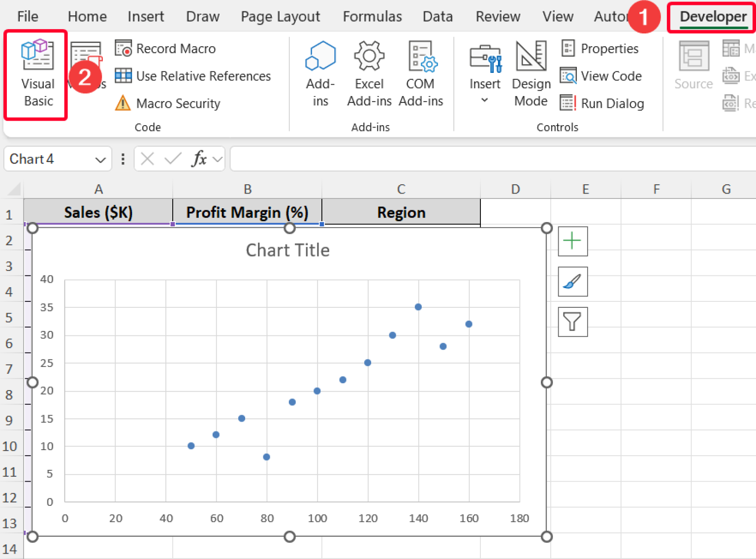Open the insert function dropdown arrow
The width and height of the screenshot is (756, 559).
[217, 159]
